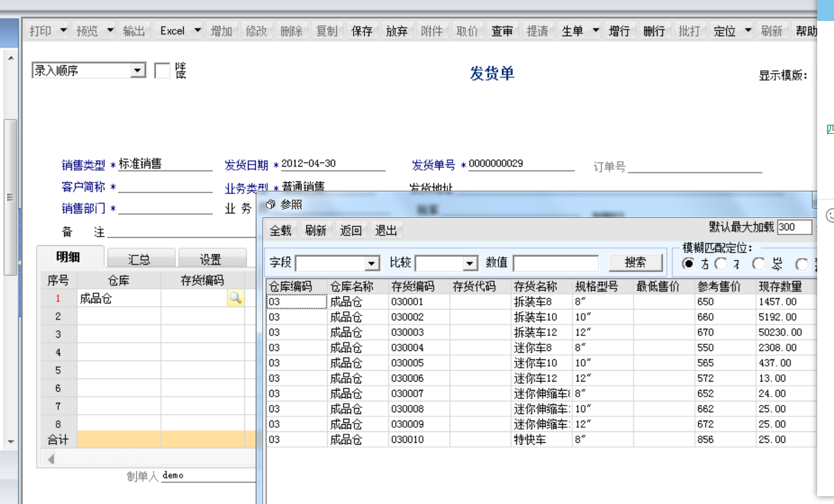Expand the Excel dropdown arrow
This screenshot has width=834, height=504.
(x=198, y=31)
